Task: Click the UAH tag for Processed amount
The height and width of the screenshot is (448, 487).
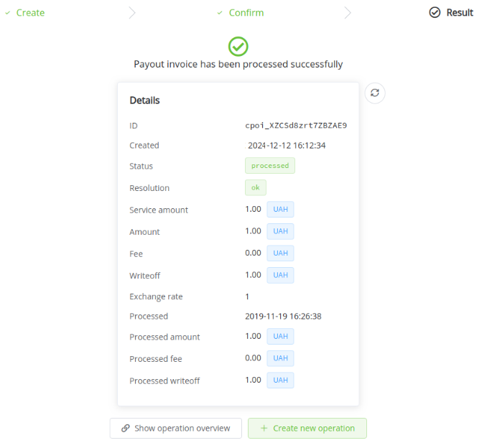Action: pyautogui.click(x=280, y=337)
